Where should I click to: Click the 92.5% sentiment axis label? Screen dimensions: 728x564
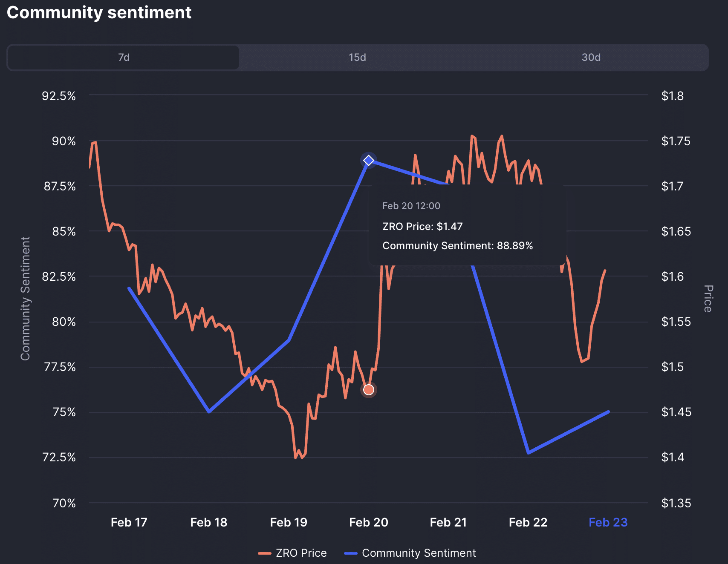[x=58, y=96]
